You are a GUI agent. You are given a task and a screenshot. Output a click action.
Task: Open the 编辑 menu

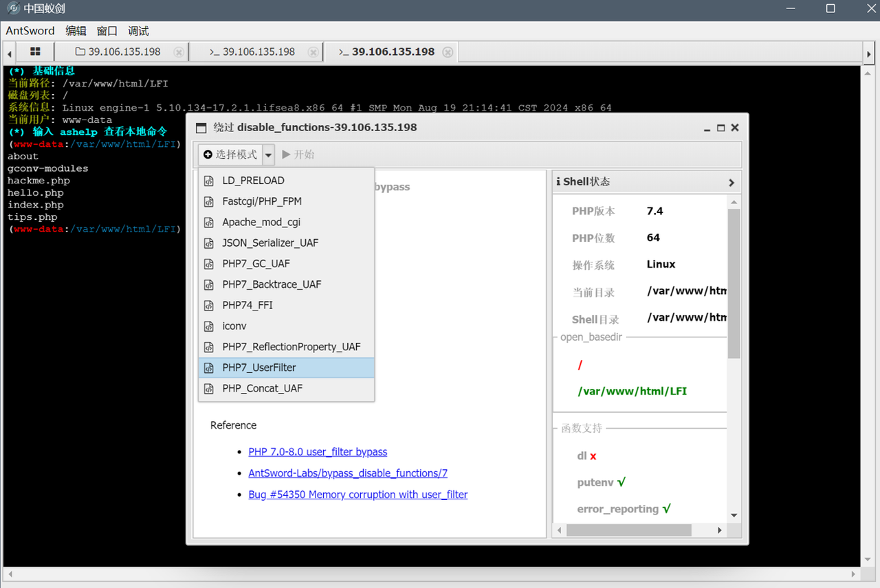tap(76, 31)
